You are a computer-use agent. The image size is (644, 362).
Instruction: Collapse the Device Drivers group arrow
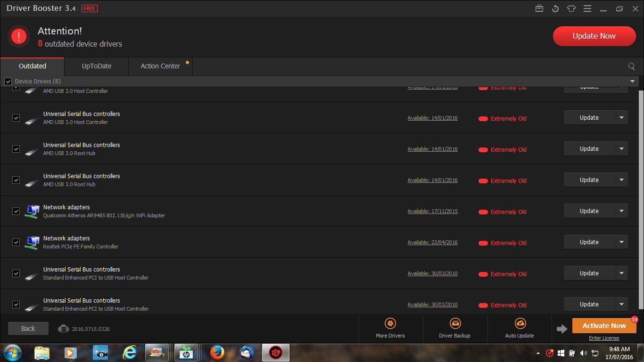632,82
